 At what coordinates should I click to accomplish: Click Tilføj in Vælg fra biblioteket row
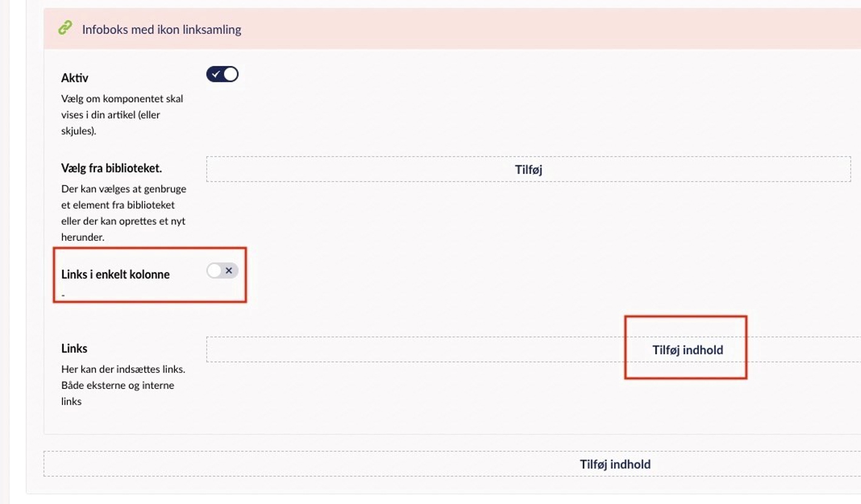point(529,170)
